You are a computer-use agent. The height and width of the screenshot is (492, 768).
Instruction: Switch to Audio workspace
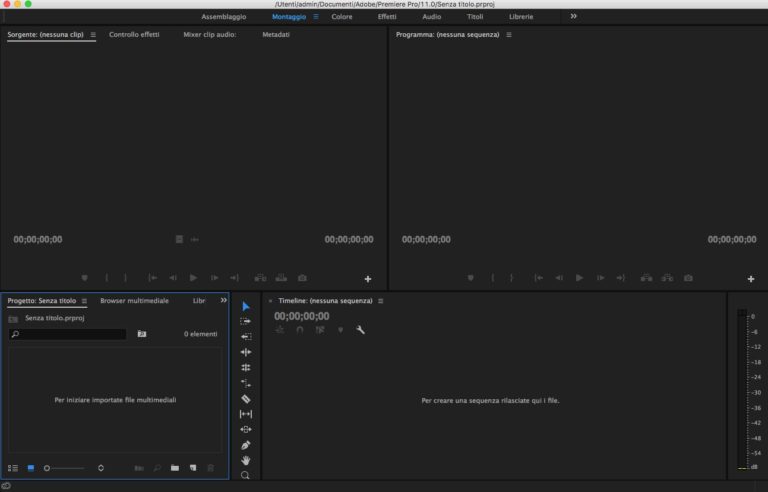coord(432,17)
